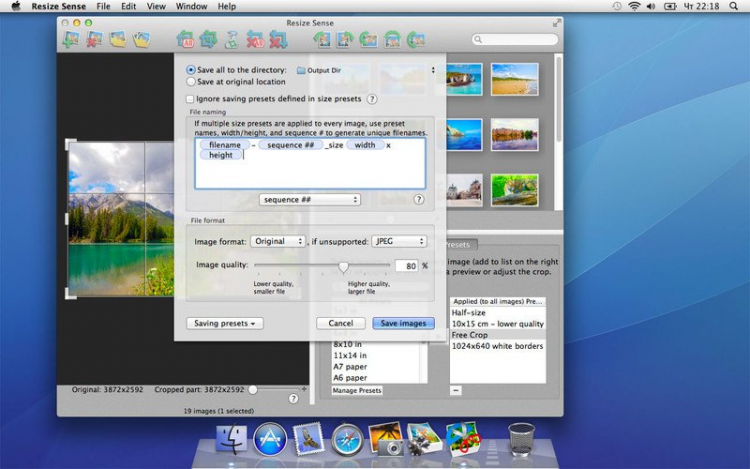
Task: Open Finder from the dock
Action: click(232, 438)
